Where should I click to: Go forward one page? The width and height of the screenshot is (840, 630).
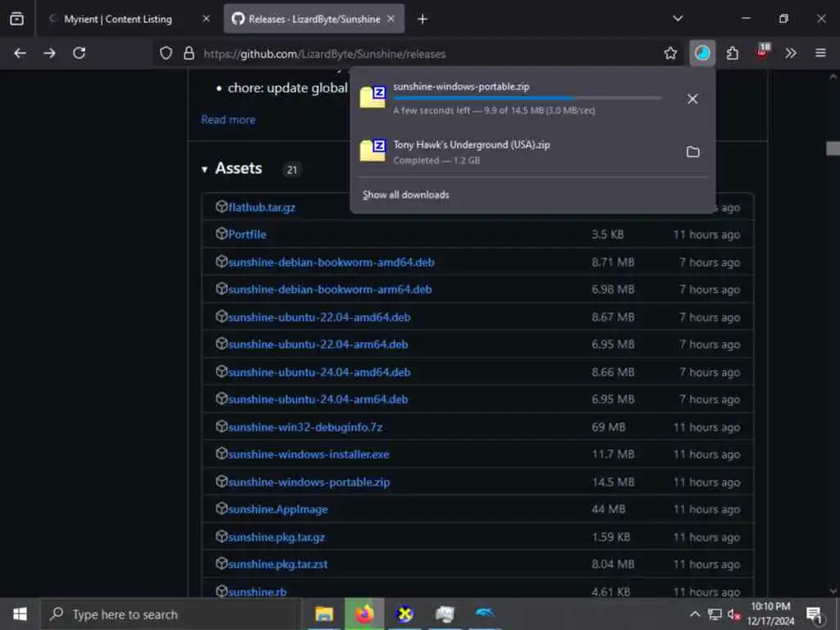click(x=49, y=53)
